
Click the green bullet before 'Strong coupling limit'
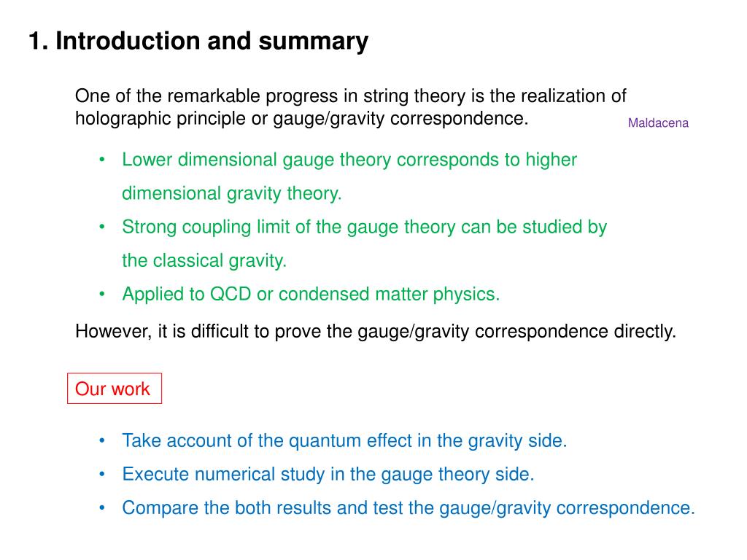pyautogui.click(x=102, y=227)
